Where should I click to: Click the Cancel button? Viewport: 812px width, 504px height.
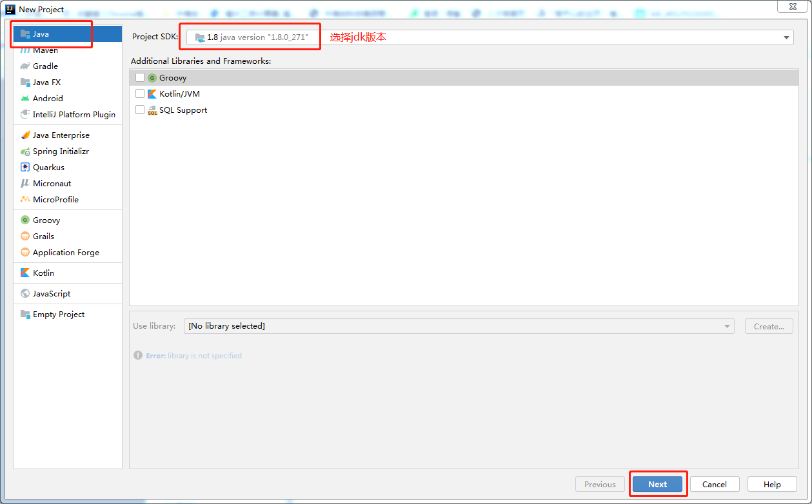715,484
